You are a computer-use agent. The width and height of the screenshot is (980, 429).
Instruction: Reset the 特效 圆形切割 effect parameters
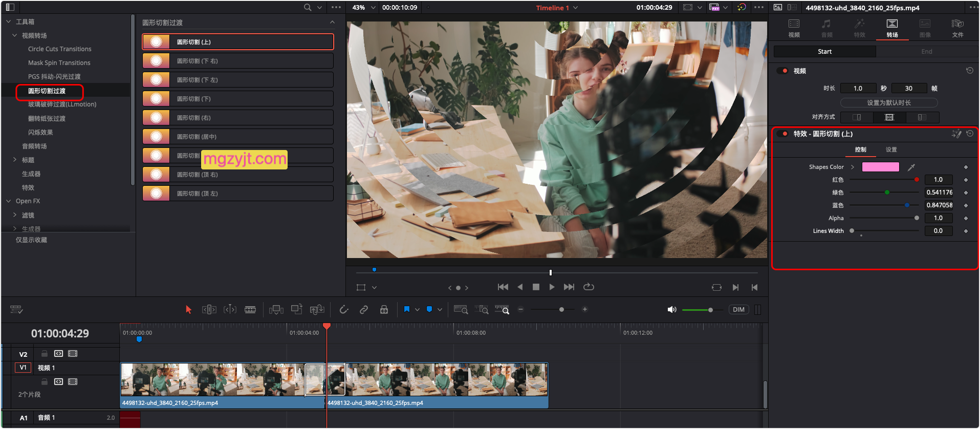[970, 134]
